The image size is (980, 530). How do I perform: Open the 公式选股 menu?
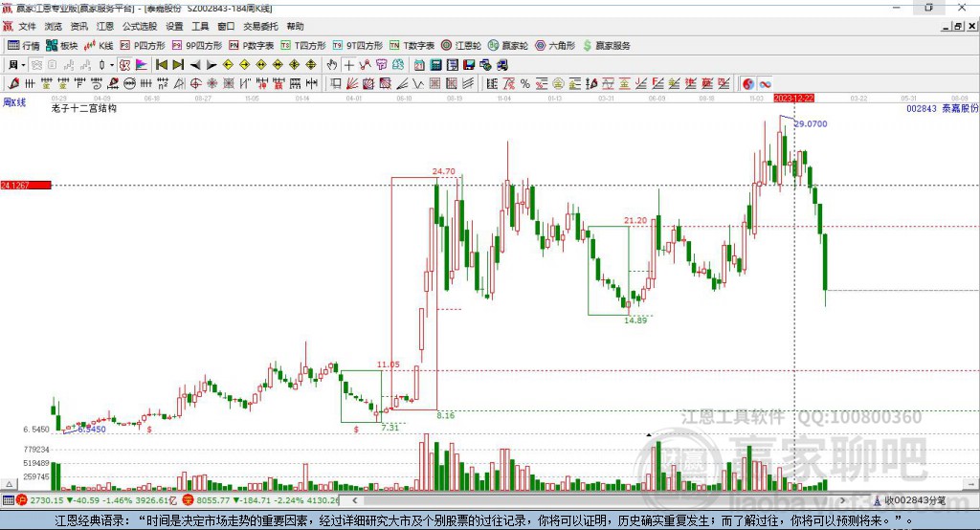(140, 26)
